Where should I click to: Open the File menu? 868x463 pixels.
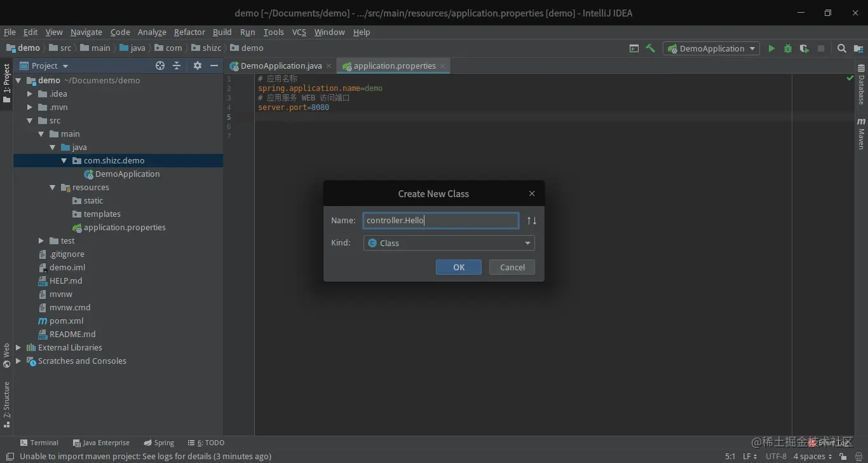tap(10, 32)
